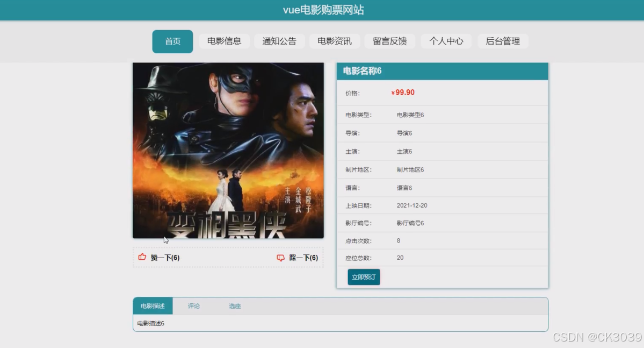644x348 pixels.
Task: Switch to the 评论 tab
Action: (194, 306)
